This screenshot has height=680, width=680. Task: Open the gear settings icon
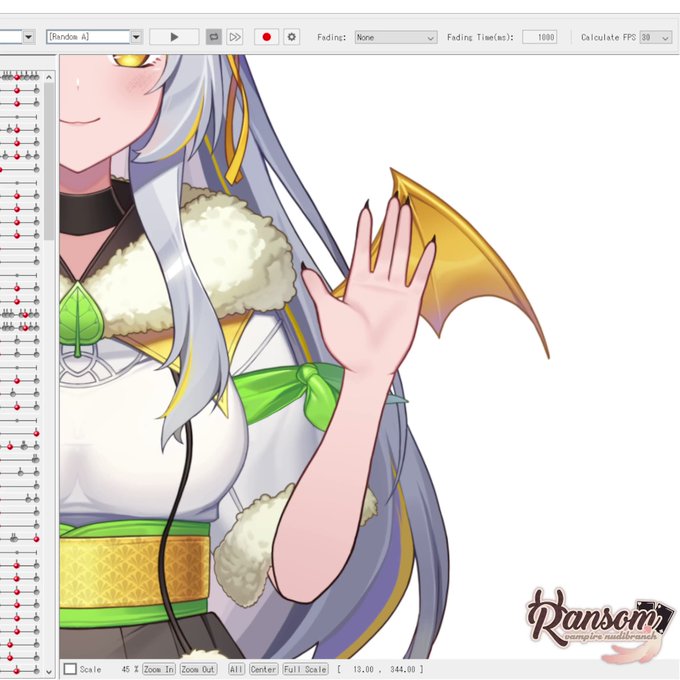click(x=291, y=37)
